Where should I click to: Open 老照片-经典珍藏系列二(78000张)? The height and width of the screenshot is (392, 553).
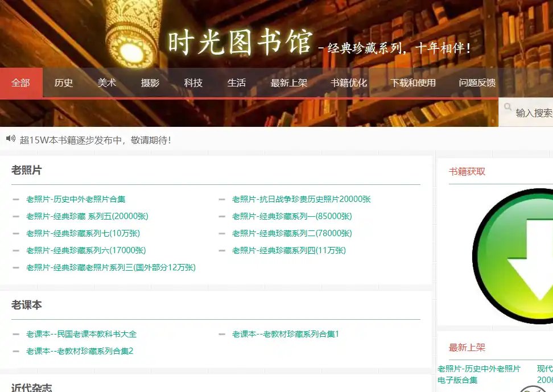click(x=292, y=233)
